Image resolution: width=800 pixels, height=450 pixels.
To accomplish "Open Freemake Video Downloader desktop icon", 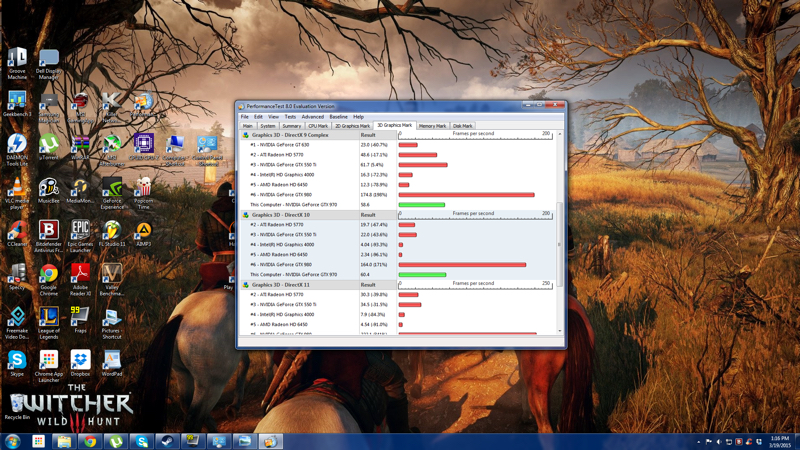I will click(17, 323).
